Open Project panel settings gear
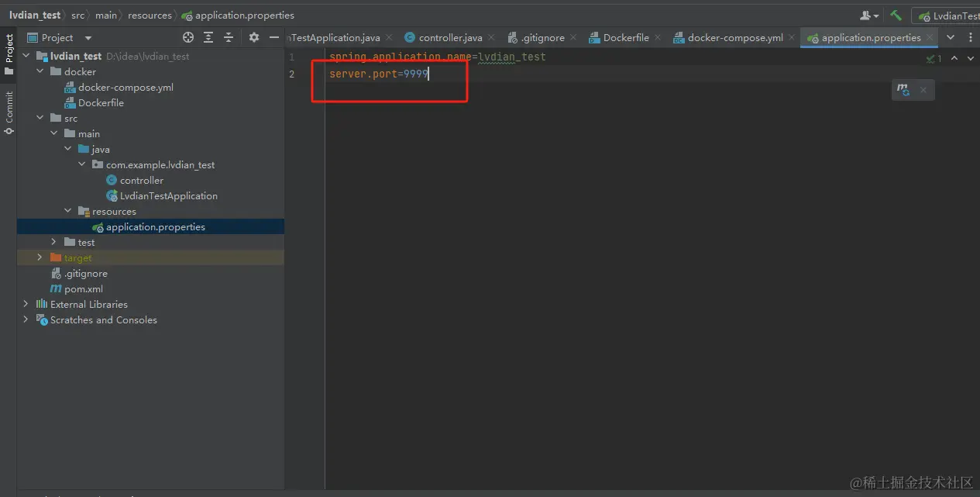The image size is (980, 497). click(254, 37)
